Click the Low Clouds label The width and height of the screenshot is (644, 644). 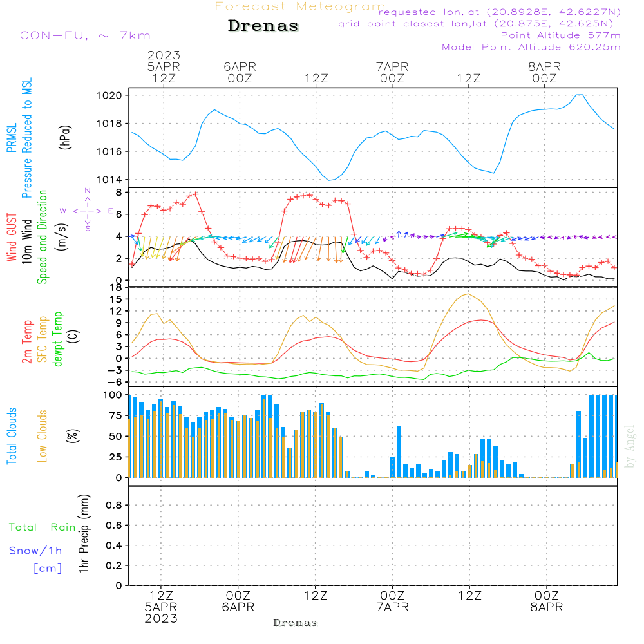pos(43,436)
